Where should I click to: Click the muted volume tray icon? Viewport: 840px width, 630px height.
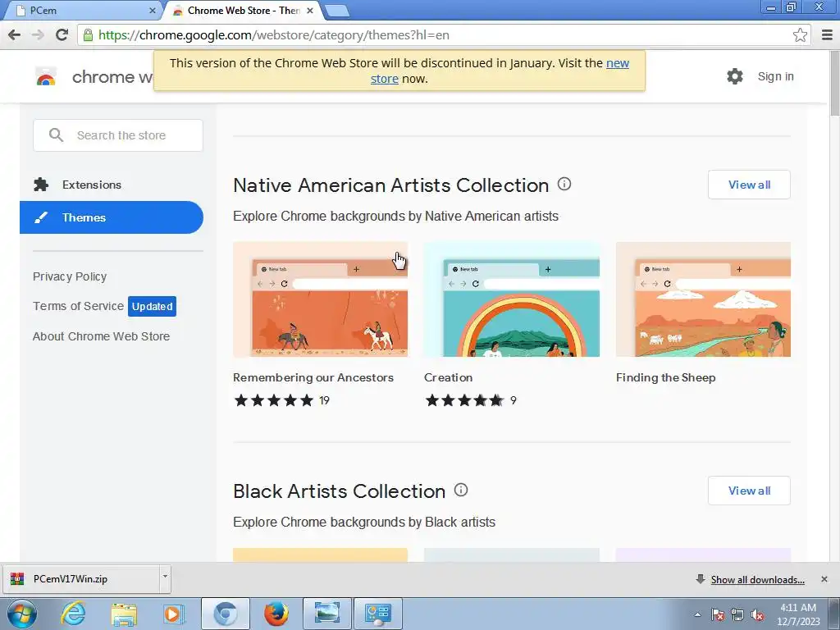click(757, 615)
